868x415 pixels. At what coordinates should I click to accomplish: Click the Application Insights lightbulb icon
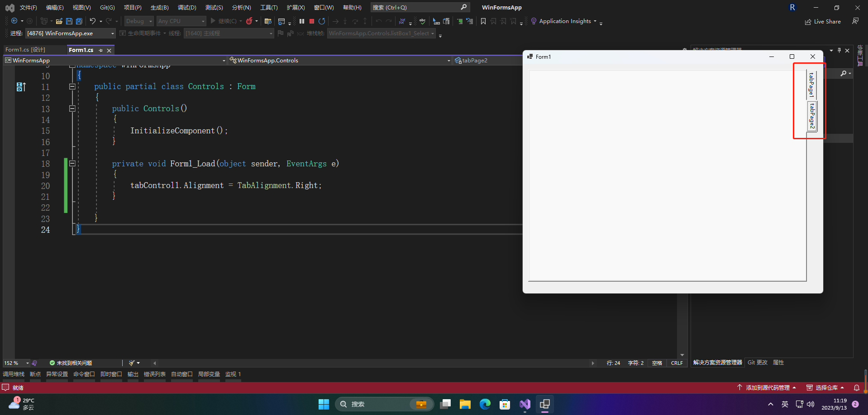[x=534, y=21]
